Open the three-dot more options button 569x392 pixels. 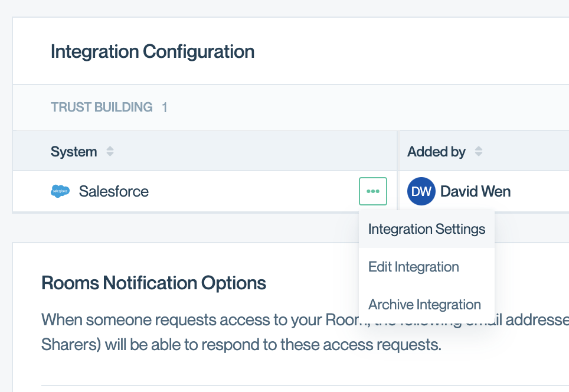point(373,191)
